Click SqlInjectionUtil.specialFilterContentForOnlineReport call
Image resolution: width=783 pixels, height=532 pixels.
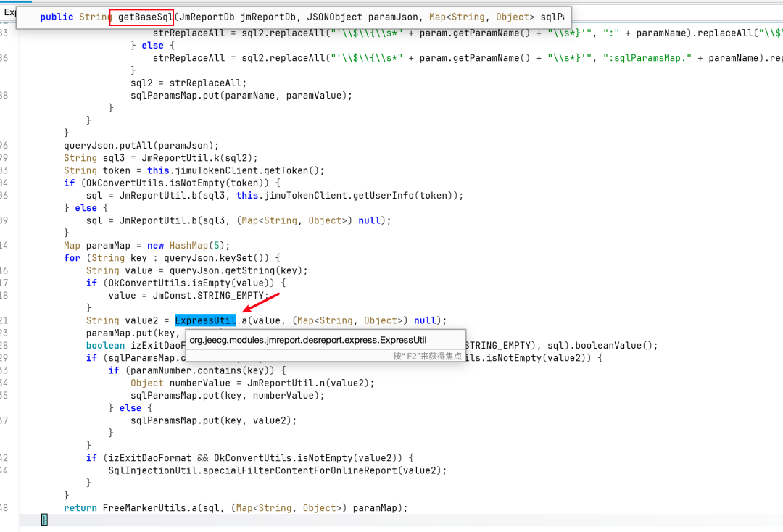pos(277,470)
